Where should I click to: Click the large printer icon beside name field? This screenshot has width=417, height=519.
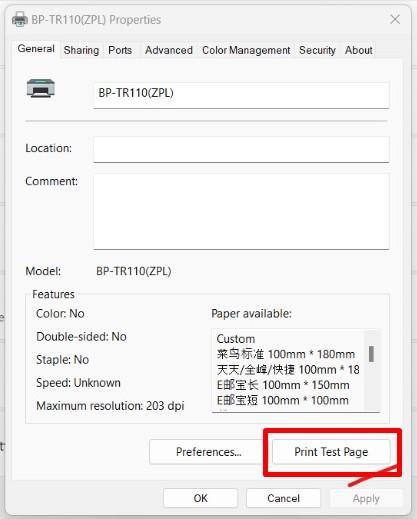pos(41,89)
